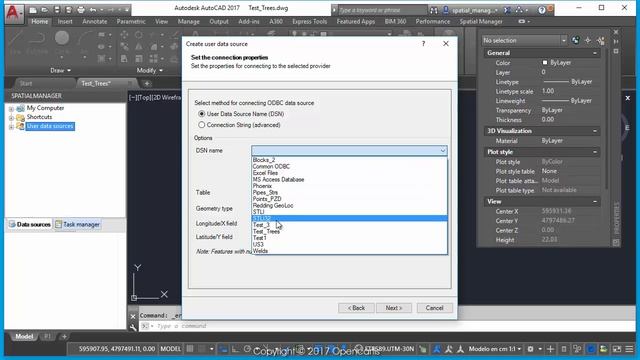
Task: Switch to the Model layout tab
Action: 24,337
